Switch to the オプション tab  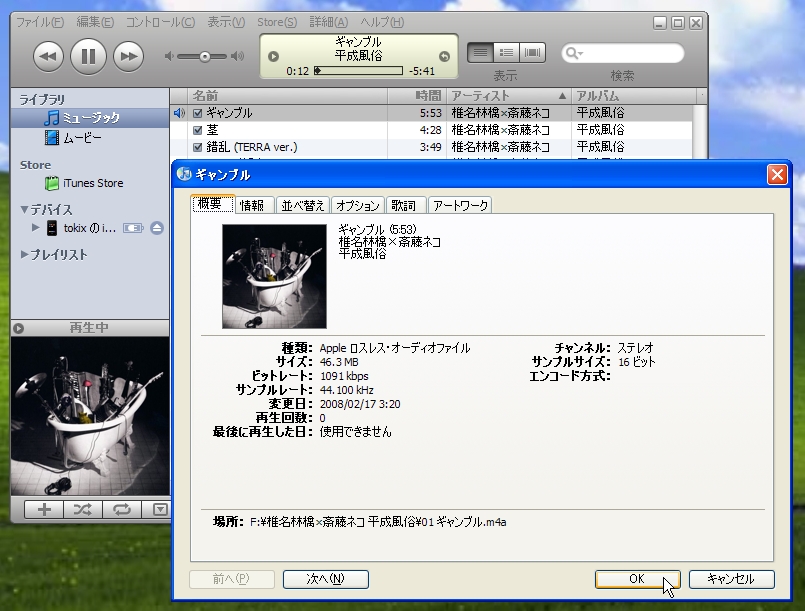[357, 205]
